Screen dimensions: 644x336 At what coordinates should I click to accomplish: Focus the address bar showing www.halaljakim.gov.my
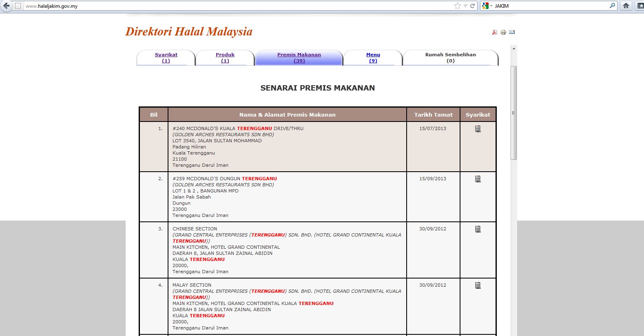pyautogui.click(x=239, y=6)
